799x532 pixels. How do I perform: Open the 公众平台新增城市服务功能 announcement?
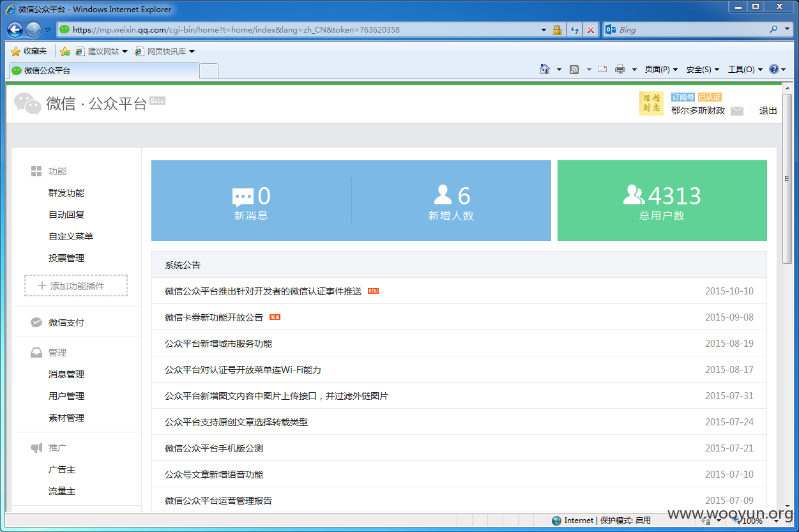[218, 344]
